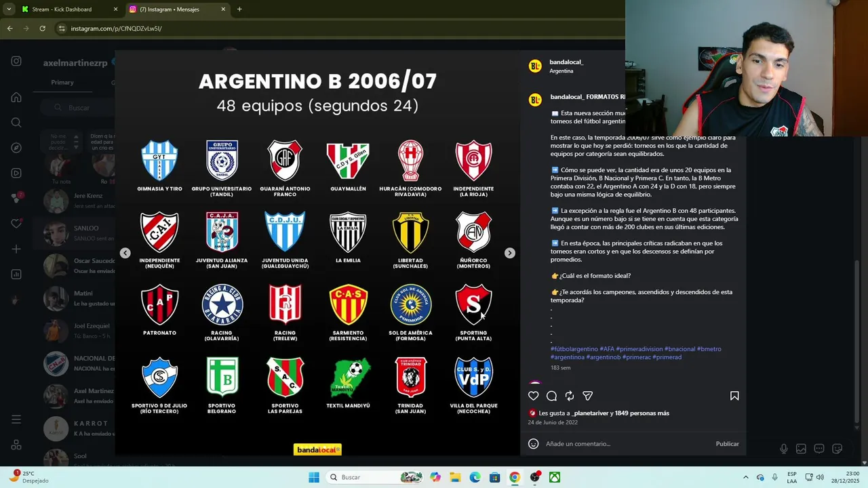Open a new browser tab
This screenshot has width=868, height=488.
[x=239, y=9]
